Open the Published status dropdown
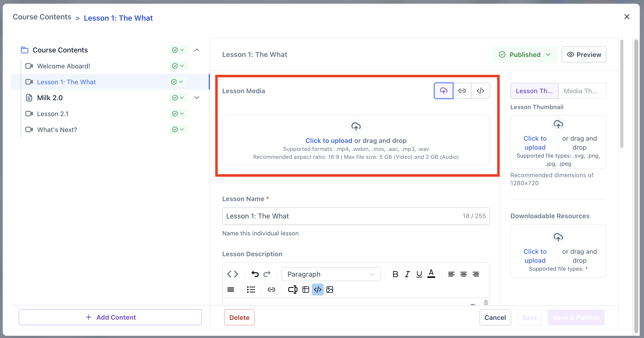Screen dimensions: 644x338 pyautogui.click(x=525, y=55)
